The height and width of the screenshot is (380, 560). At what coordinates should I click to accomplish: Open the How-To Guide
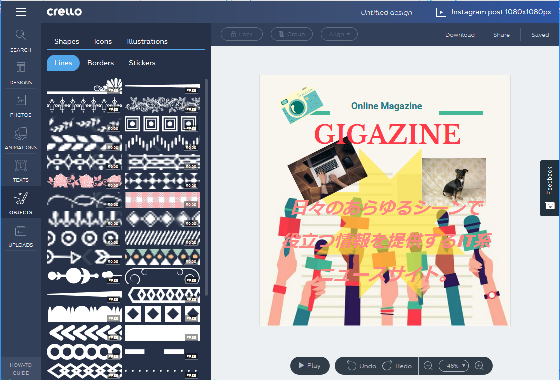click(21, 369)
